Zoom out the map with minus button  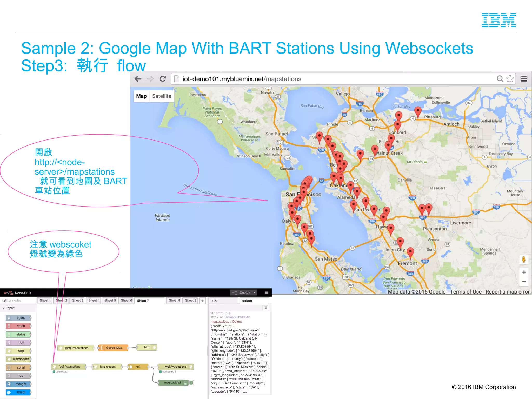[x=524, y=282]
